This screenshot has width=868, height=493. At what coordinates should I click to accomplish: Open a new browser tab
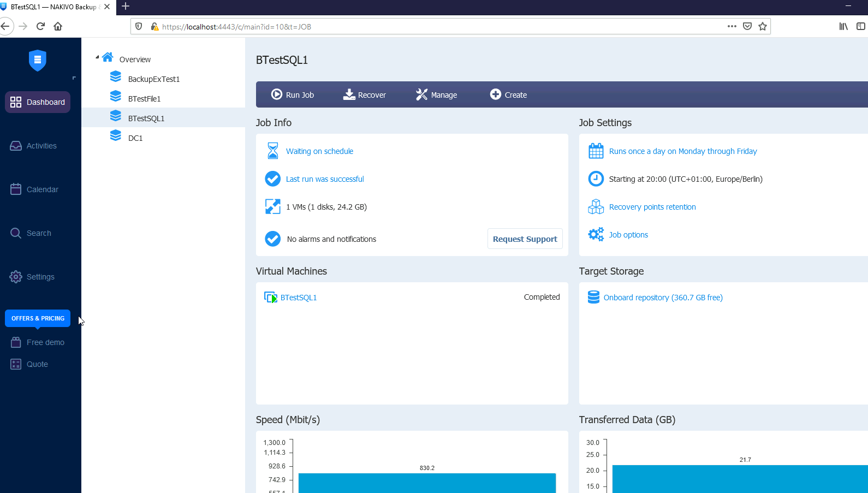click(x=126, y=7)
